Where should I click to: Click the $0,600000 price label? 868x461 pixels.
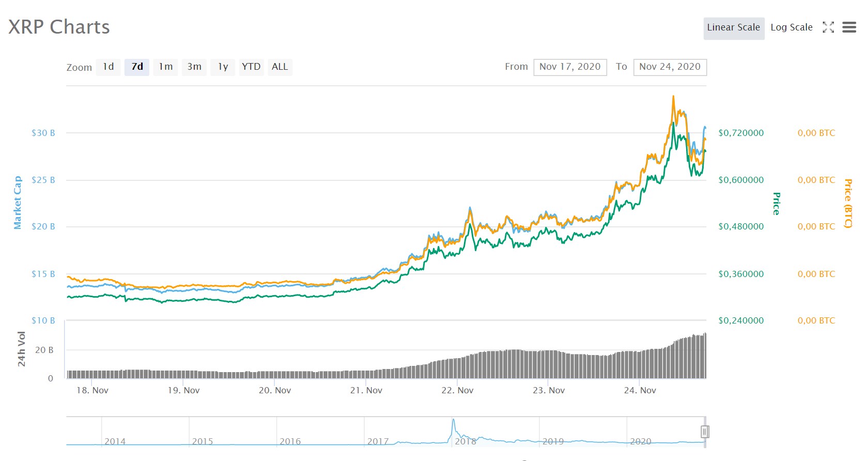(741, 180)
